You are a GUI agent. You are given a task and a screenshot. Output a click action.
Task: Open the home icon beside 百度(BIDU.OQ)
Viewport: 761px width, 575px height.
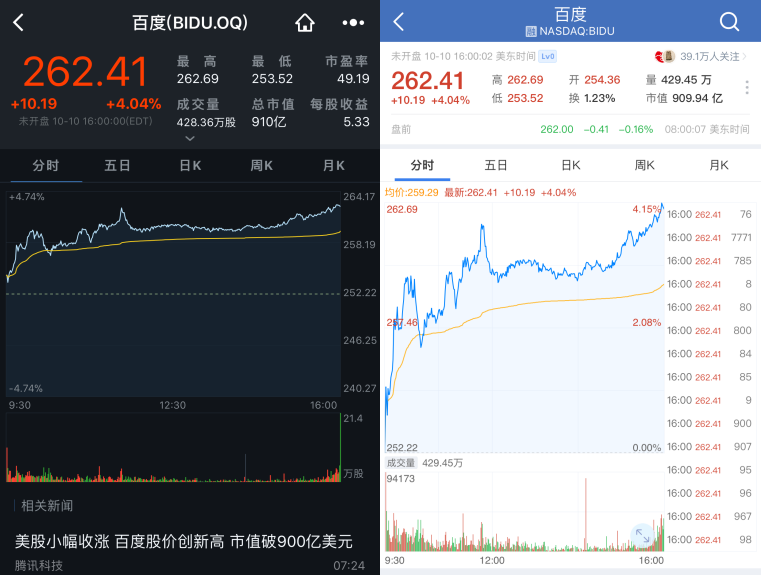coord(305,23)
